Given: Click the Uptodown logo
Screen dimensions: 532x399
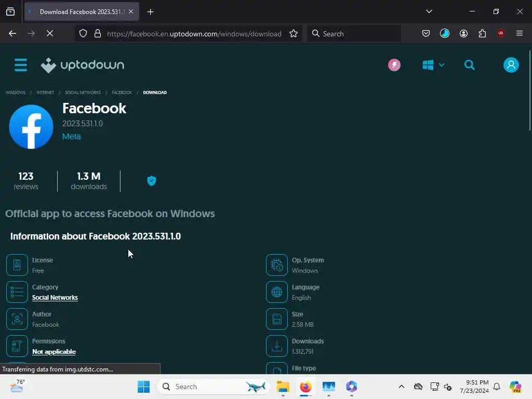Looking at the screenshot, I should tap(83, 65).
